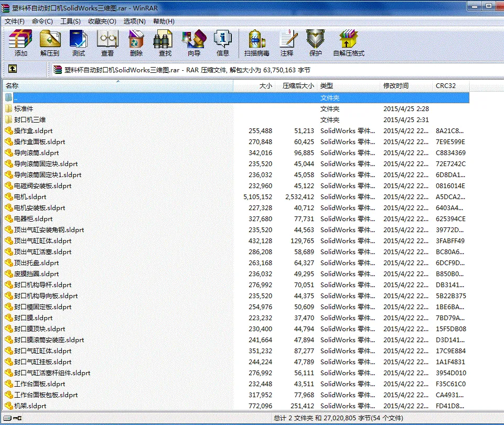Select 顶出气缸活塞.sldprt file name

click(x=43, y=252)
